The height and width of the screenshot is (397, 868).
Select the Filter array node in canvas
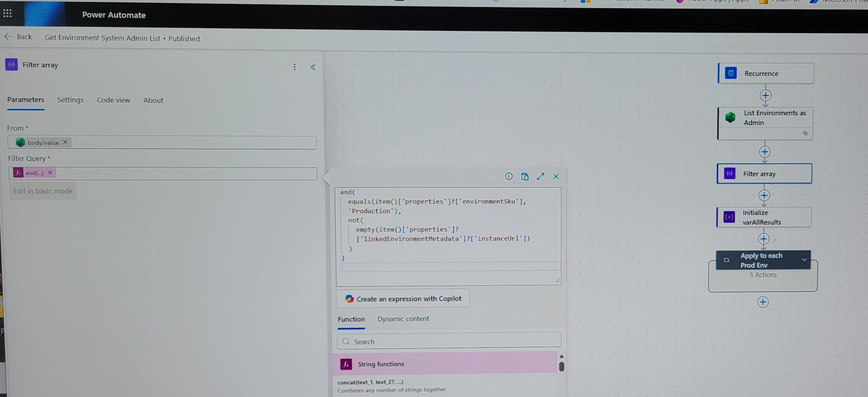764,174
